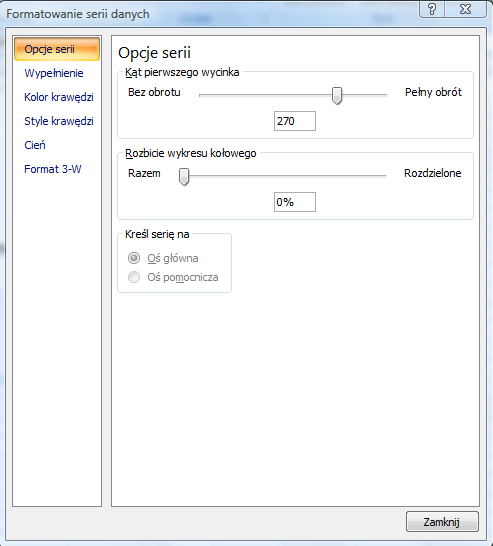
Task: Switch to Kolor krawędzi settings
Action: click(59, 97)
